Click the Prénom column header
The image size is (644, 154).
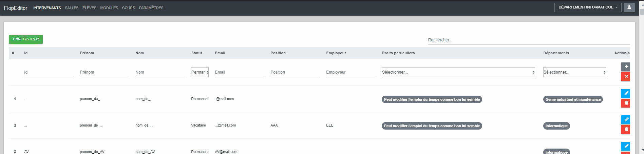click(x=87, y=53)
